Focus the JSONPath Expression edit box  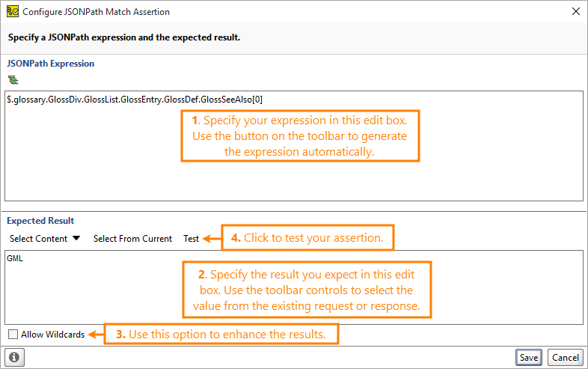click(x=293, y=146)
